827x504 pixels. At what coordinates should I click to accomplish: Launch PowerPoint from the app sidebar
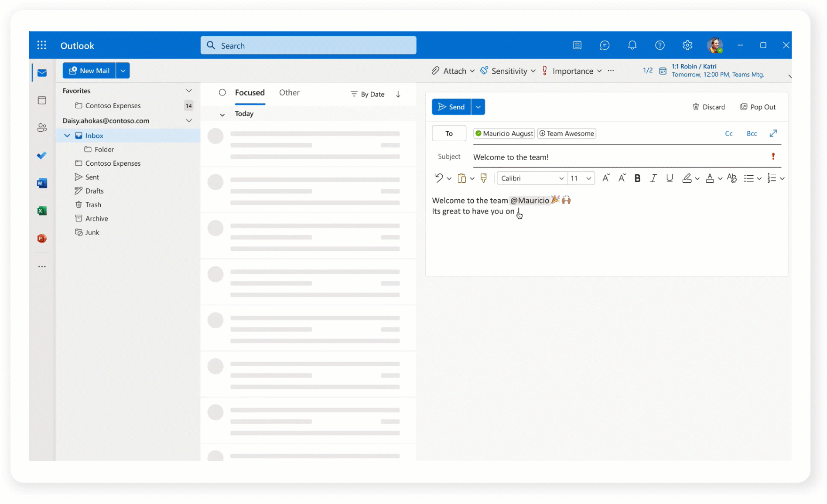coord(42,238)
